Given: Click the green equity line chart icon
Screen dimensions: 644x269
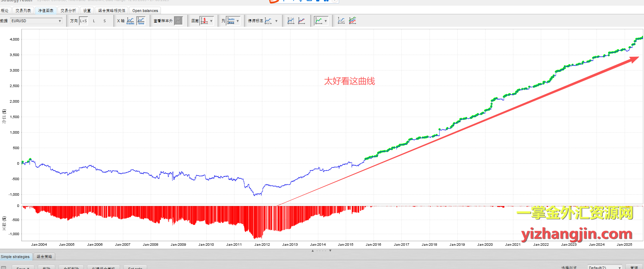Looking at the screenshot, I should point(319,21).
